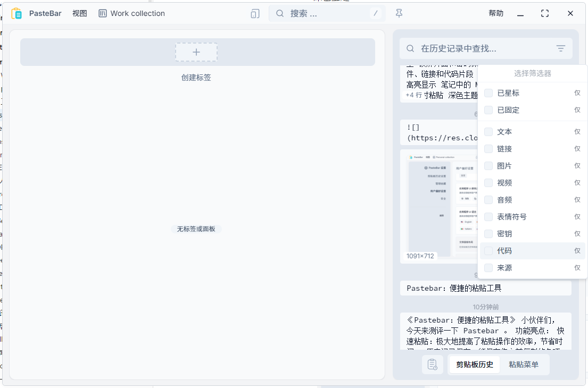Select the 剪贴板历史 tab
Viewport: 588px width, 388px height.
(474, 365)
